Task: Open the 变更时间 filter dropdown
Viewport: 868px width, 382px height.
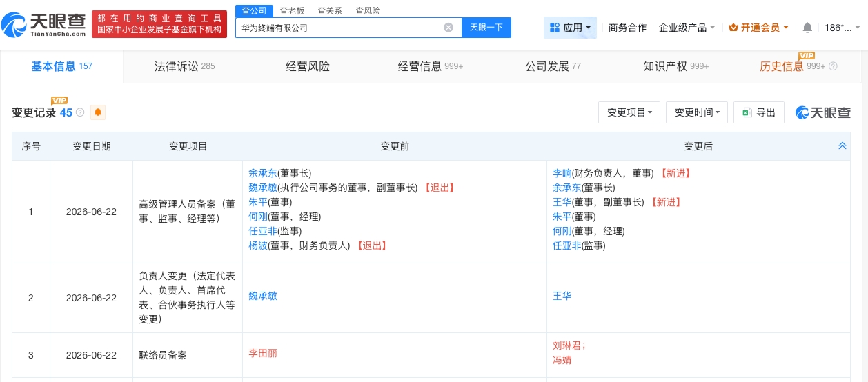Action: [697, 112]
